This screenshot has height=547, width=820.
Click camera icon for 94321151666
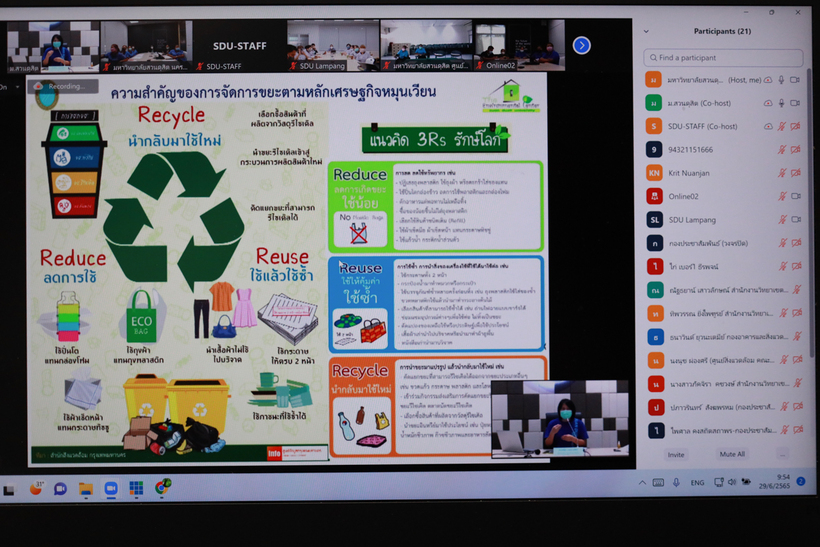click(795, 150)
